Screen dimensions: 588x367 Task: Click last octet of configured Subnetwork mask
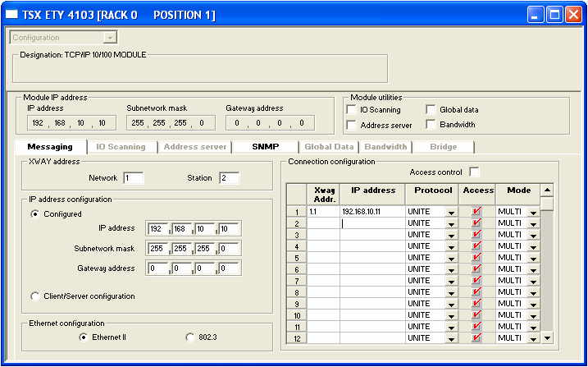pos(229,249)
